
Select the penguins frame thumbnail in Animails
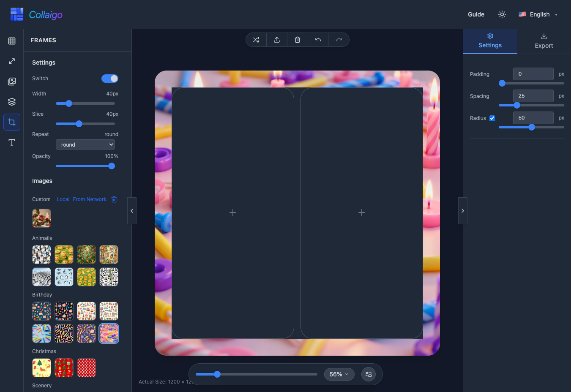(x=41, y=255)
